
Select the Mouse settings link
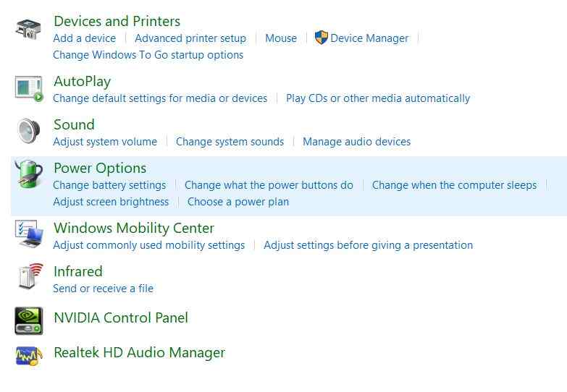tap(280, 38)
